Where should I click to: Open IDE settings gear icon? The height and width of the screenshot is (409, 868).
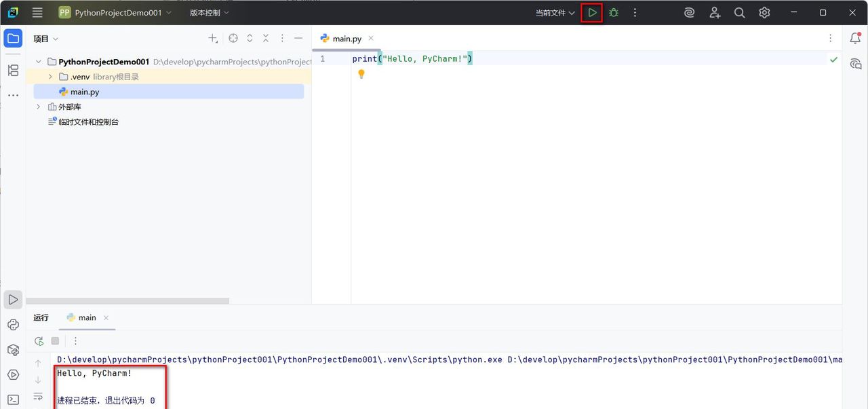(764, 13)
